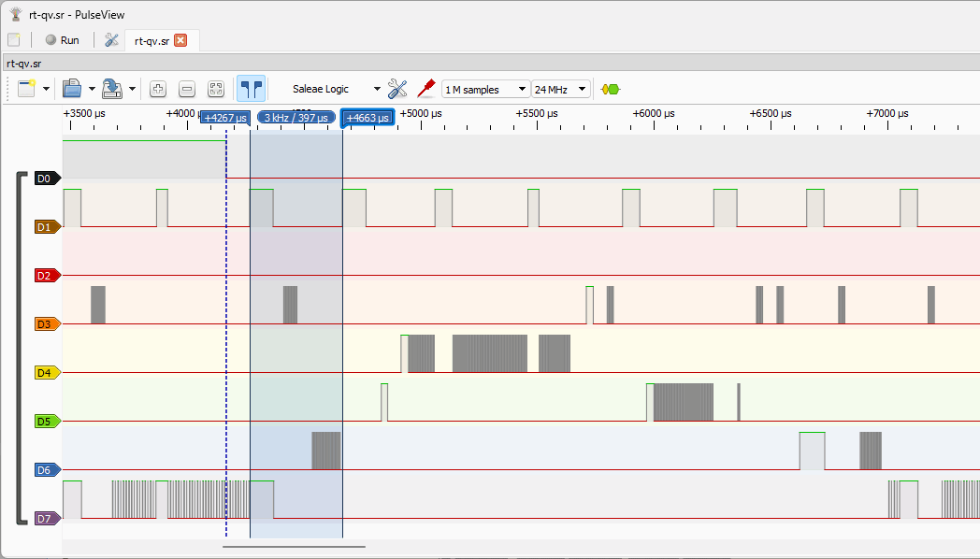Click the open file folder icon
The width and height of the screenshot is (980, 559).
(72, 89)
